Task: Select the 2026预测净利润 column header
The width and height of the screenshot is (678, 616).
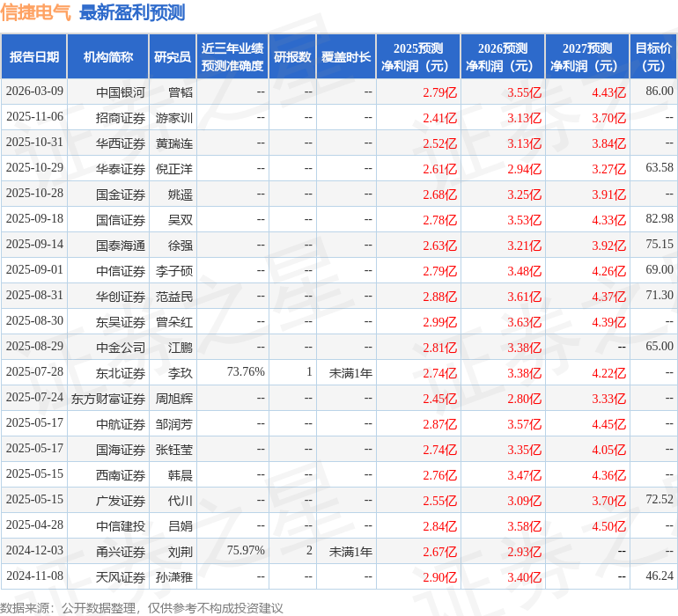Action: coord(503,56)
